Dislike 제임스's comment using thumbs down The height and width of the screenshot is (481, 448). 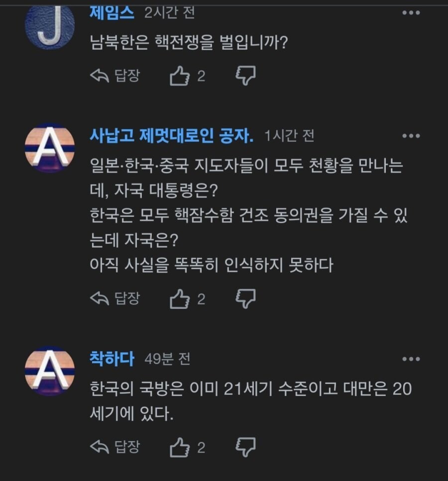tap(245, 76)
